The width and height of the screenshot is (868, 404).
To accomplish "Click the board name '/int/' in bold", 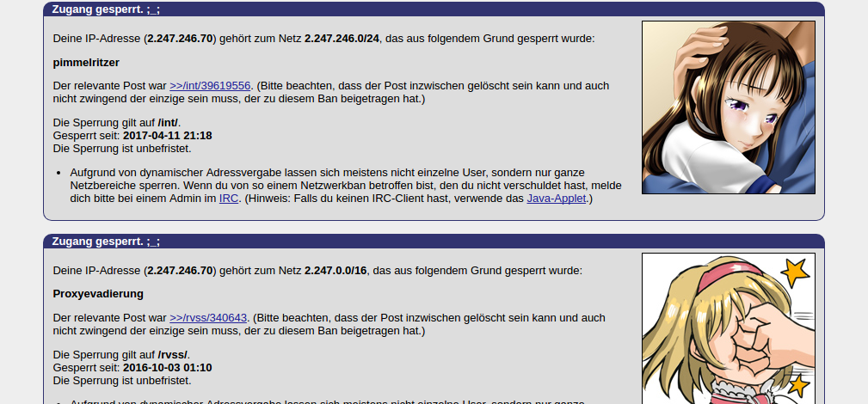I will 168,123.
